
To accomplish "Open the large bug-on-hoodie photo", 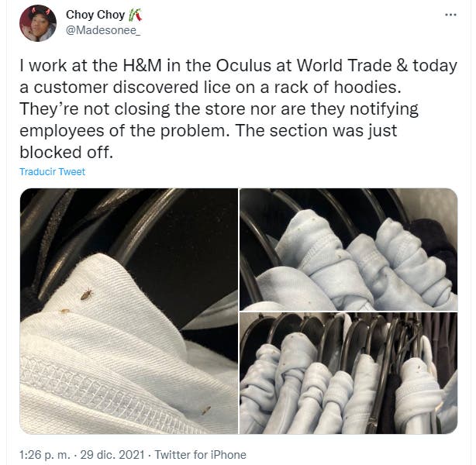I will pyautogui.click(x=129, y=311).
